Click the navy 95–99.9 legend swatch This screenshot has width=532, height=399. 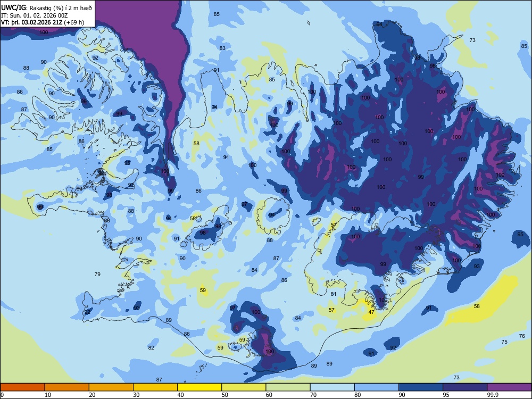point(465,387)
